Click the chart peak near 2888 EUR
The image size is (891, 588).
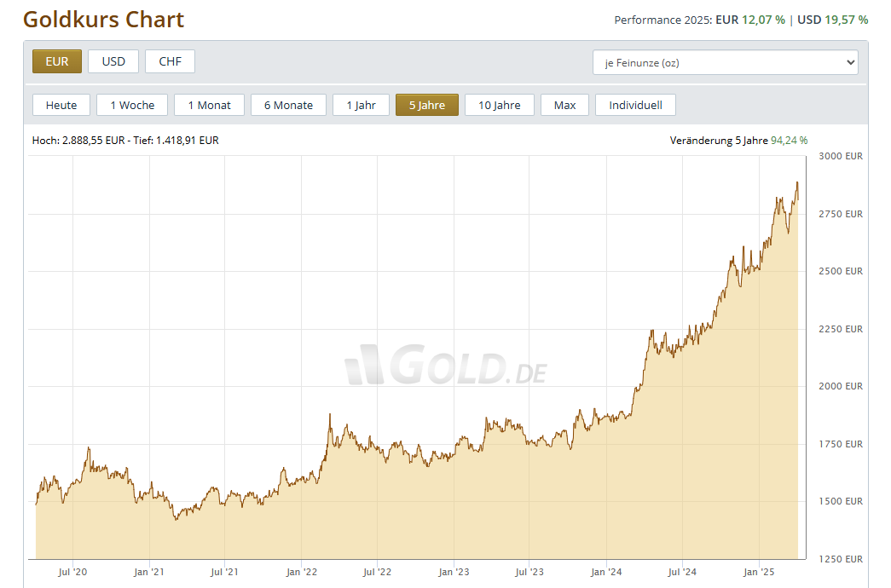point(797,183)
